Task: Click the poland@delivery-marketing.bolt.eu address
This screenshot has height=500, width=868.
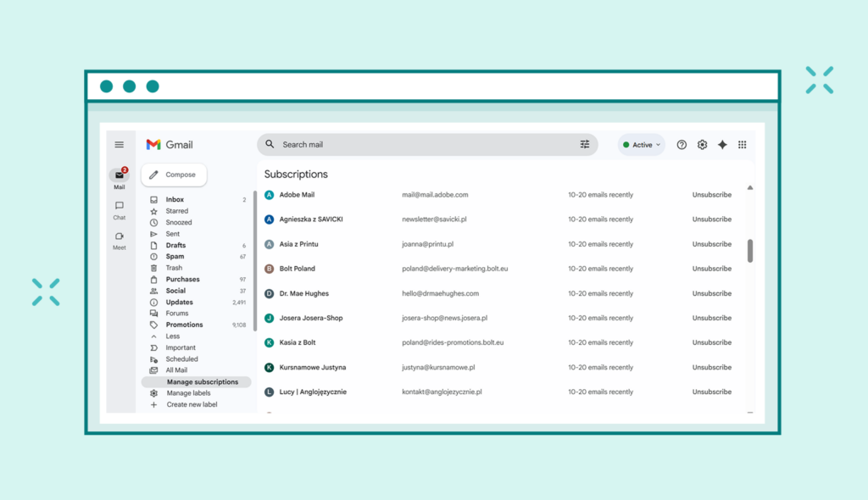Action: pos(454,269)
